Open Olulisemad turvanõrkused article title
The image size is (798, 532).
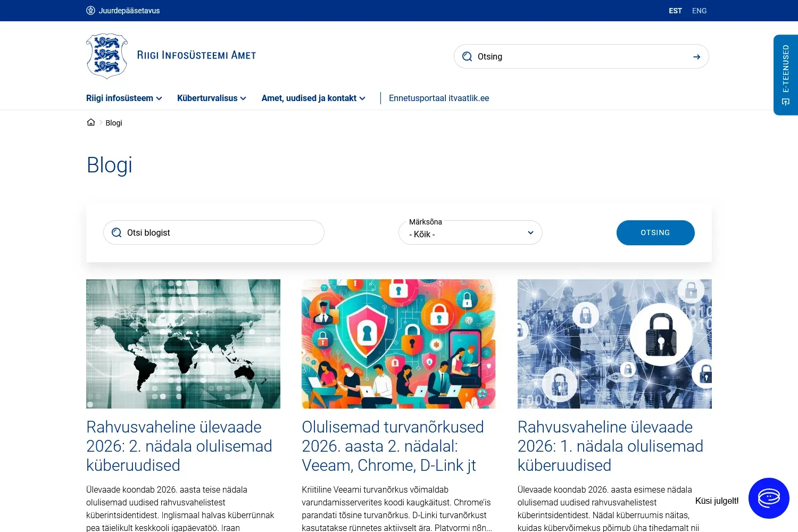[393, 446]
